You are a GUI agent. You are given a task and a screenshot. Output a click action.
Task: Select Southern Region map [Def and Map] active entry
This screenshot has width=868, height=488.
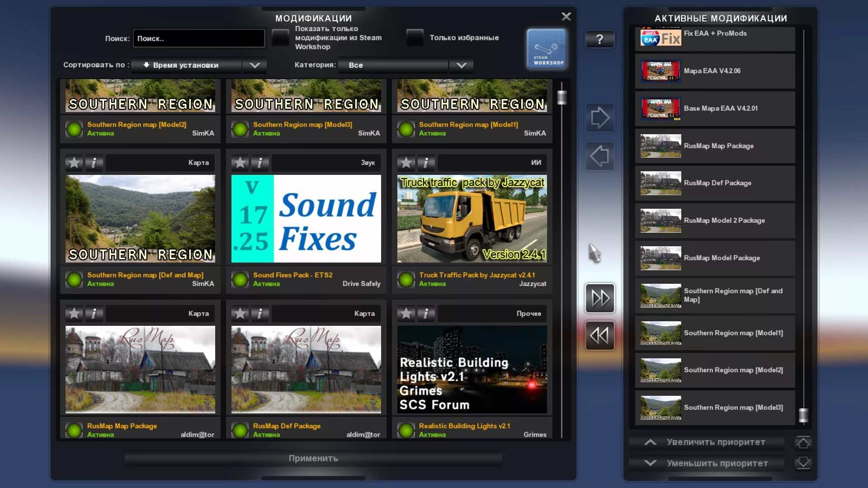pyautogui.click(x=715, y=296)
